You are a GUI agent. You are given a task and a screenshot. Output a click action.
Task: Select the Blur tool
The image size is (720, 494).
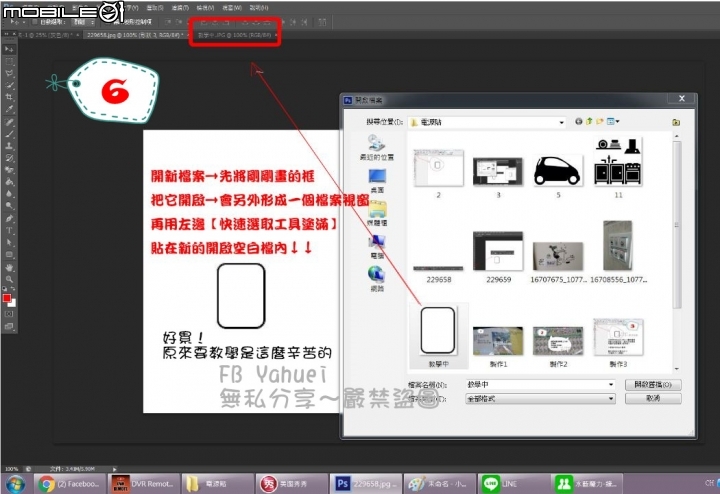click(x=9, y=194)
